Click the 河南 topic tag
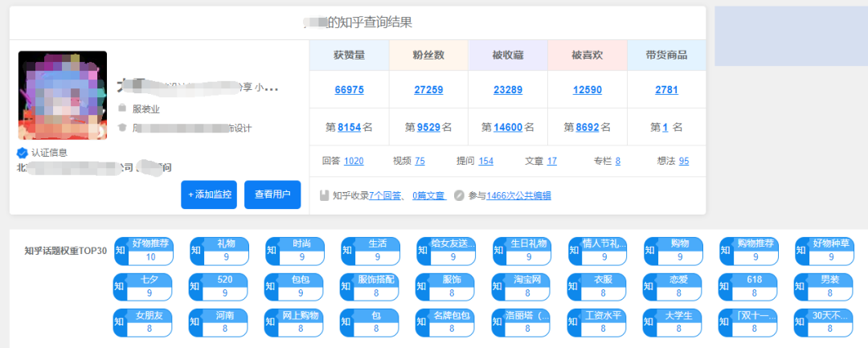 218,322
